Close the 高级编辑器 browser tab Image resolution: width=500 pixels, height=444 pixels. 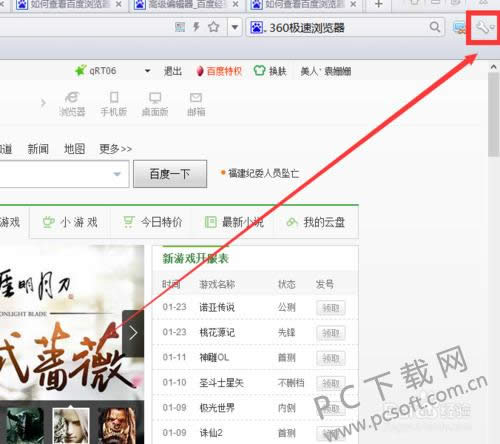[235, 4]
